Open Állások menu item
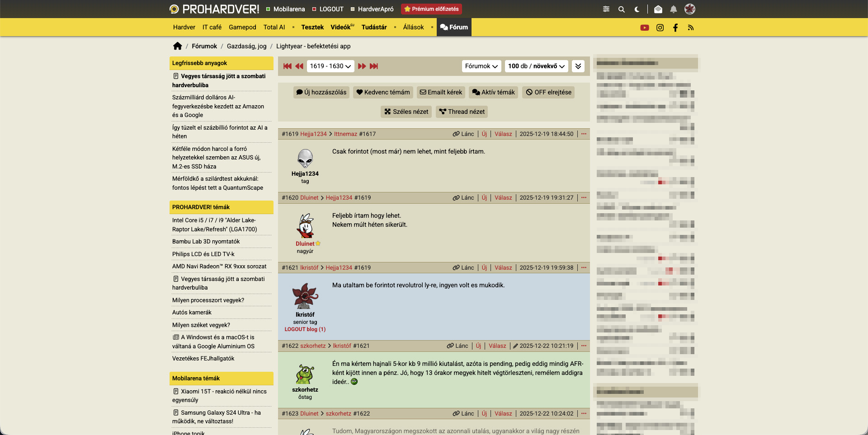Screen dimensions: 868x435 click(413, 27)
